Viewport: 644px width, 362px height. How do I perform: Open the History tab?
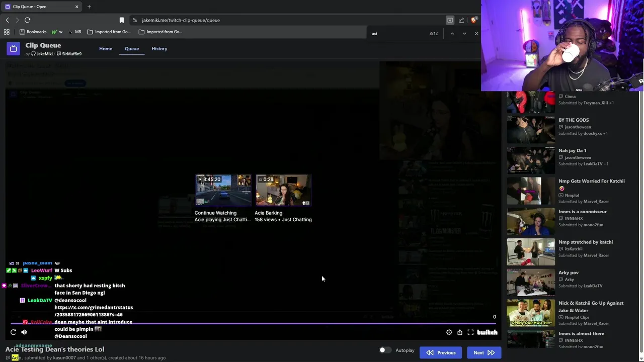[159, 49]
